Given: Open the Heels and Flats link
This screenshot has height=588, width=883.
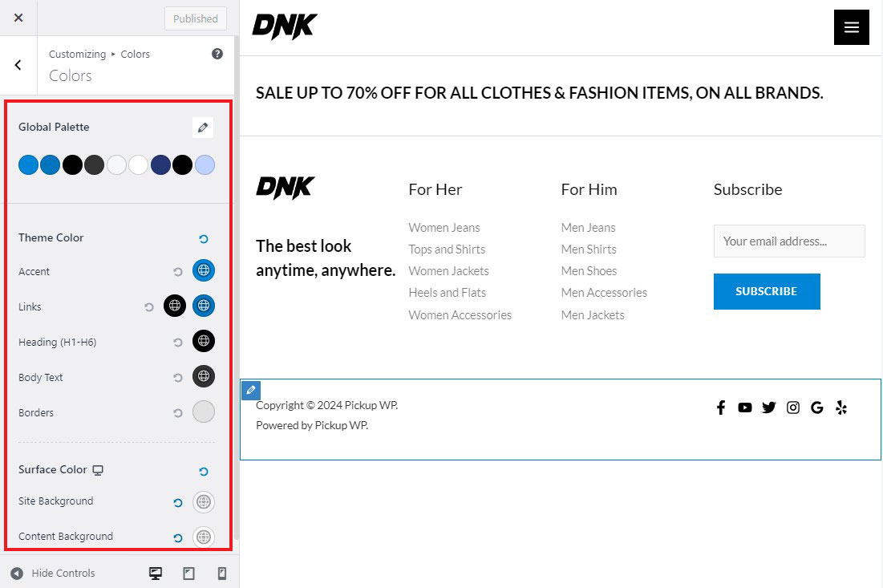Looking at the screenshot, I should [448, 292].
